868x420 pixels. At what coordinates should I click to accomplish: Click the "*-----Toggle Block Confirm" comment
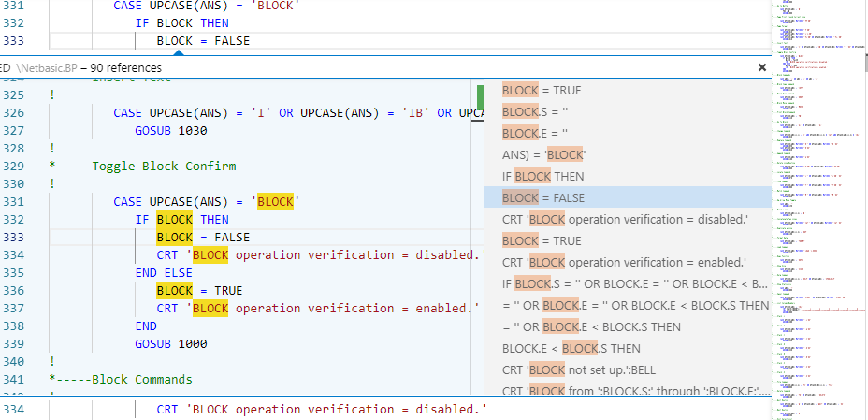142,166
